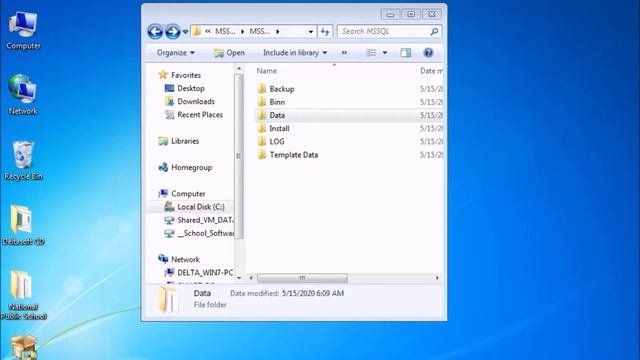Click the date modified value in details pane
640x360 pixels.
313,293
